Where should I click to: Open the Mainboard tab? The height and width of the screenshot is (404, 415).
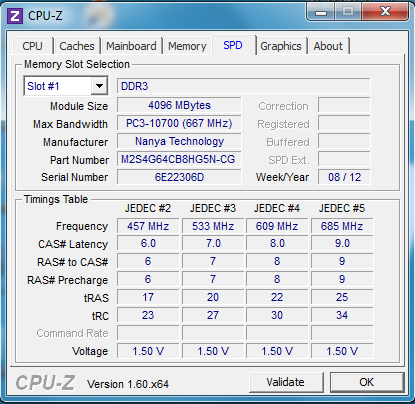click(131, 46)
